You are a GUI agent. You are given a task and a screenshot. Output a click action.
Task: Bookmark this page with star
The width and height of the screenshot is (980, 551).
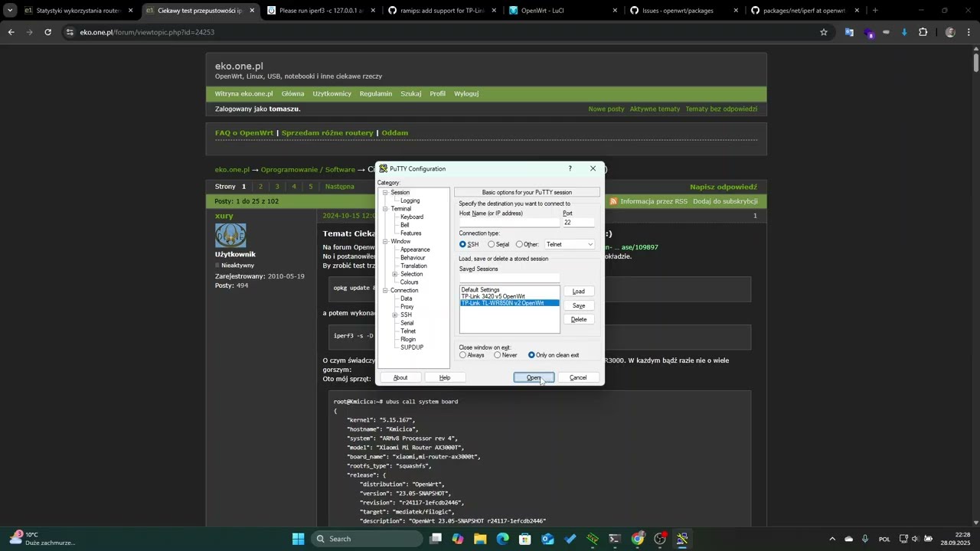tap(824, 32)
